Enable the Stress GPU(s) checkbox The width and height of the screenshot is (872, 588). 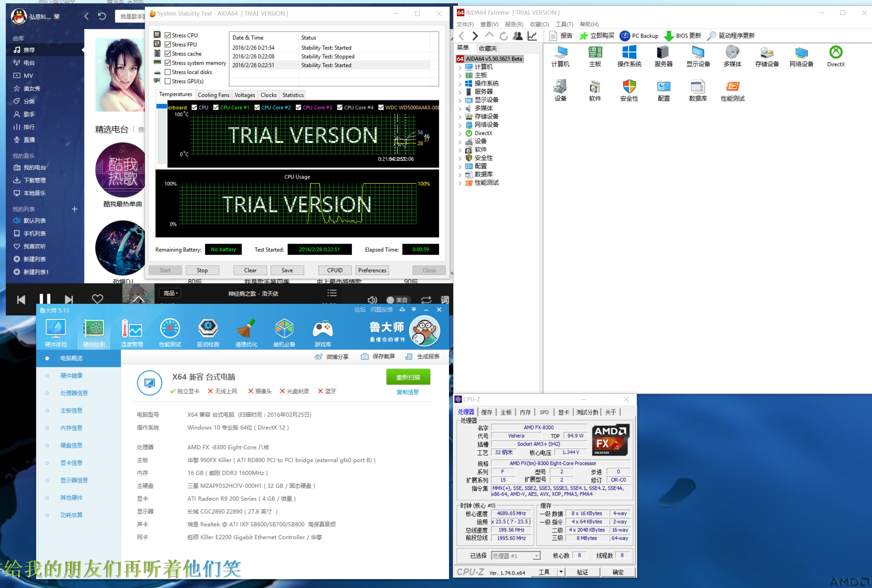coord(168,81)
